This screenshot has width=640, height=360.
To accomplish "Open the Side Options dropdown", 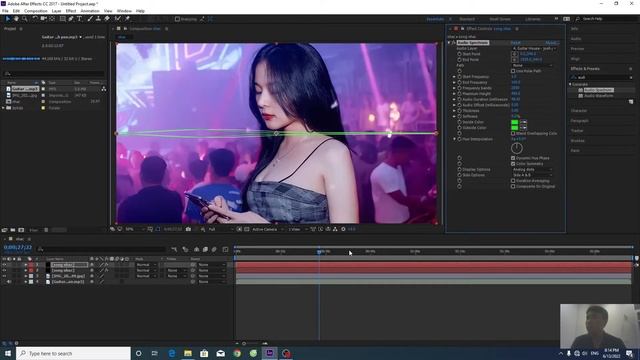I will [532, 175].
